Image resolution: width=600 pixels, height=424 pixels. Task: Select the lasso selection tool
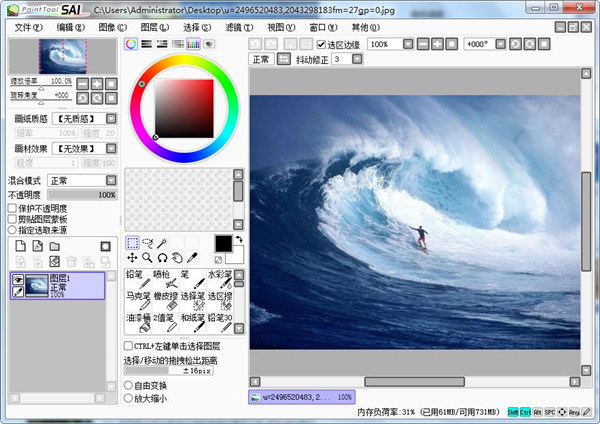(x=147, y=243)
